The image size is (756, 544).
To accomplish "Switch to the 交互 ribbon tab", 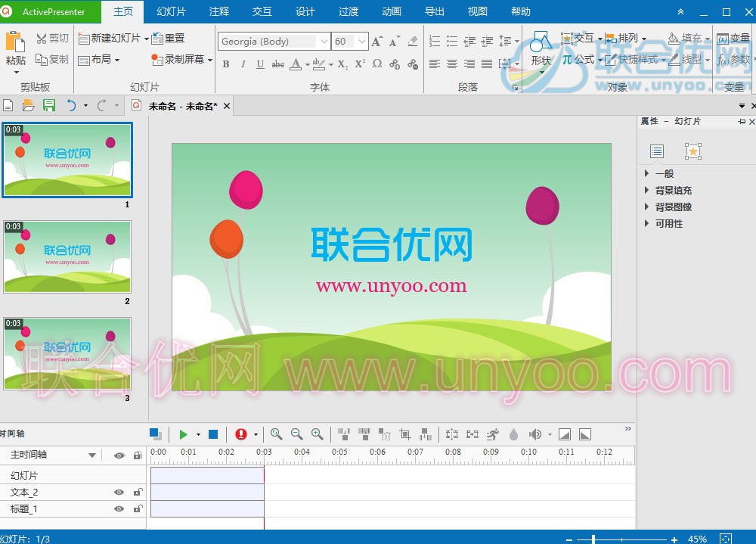I will 262,11.
